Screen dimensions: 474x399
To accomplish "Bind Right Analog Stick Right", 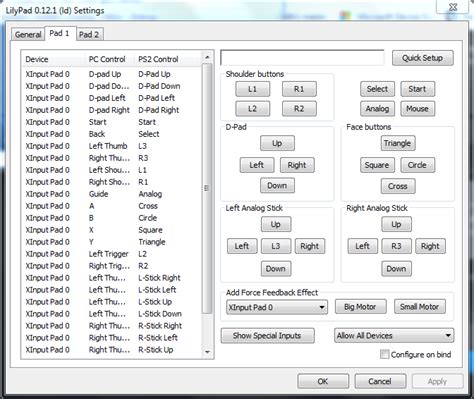I will [x=430, y=246].
